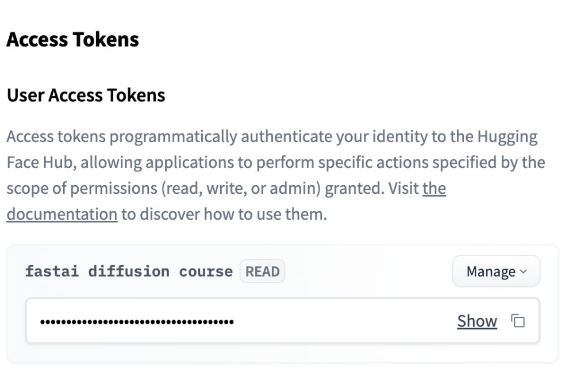Follow the documentation link
The height and width of the screenshot is (379, 588).
(62, 215)
